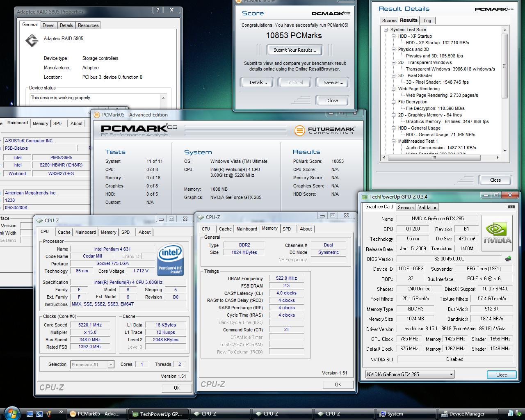
Task: Open SPD tab in CPU-Z Memory window
Action: [287, 229]
